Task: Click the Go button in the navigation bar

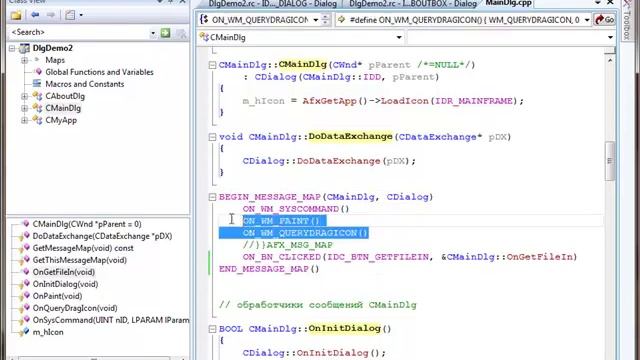Action: coord(604,20)
